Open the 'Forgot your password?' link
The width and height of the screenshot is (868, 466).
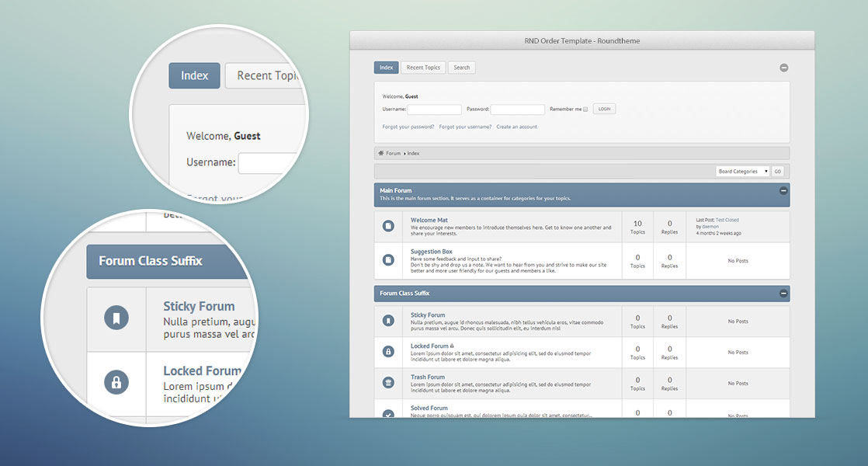click(408, 127)
